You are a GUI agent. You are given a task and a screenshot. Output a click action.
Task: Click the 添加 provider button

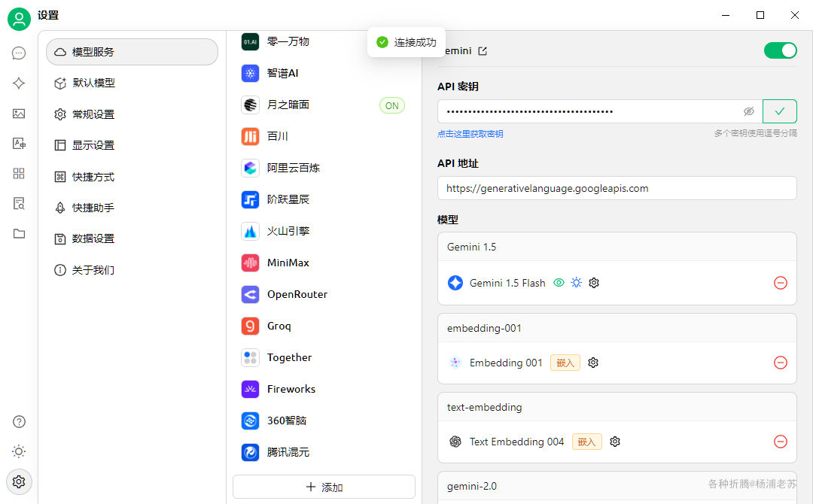coord(324,487)
